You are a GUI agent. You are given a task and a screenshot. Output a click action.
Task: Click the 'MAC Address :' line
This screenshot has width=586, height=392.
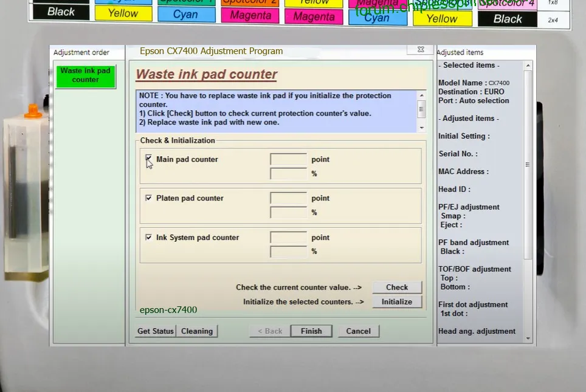coord(463,171)
